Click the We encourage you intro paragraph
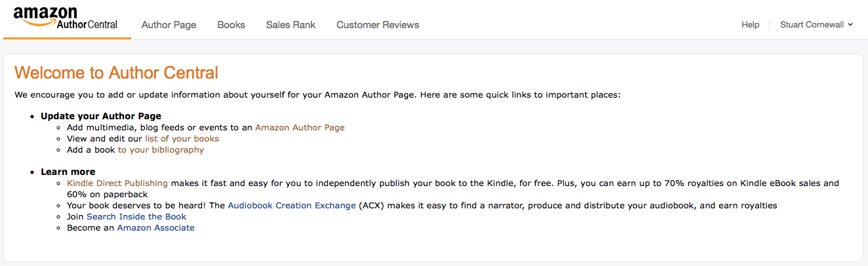This screenshot has height=266, width=868. click(317, 95)
